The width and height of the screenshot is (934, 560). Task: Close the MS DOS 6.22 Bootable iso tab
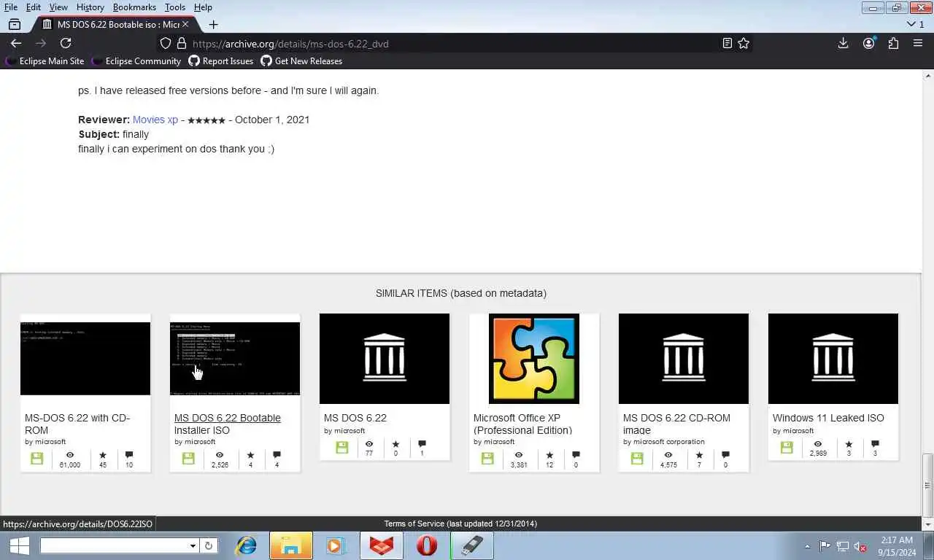[x=185, y=24]
